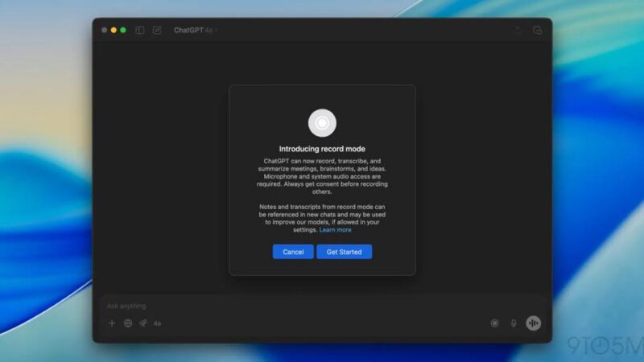Image resolution: width=644 pixels, height=362 pixels.
Task: Cancel the record mode dialog
Action: coord(293,252)
